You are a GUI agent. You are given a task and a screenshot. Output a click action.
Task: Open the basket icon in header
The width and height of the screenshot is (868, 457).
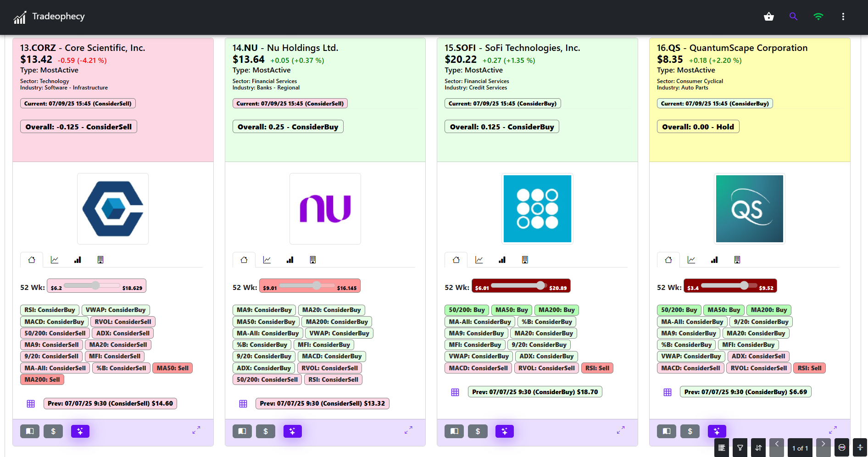tap(769, 17)
